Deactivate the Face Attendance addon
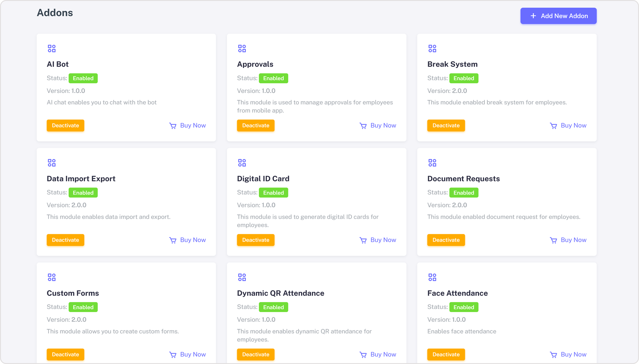Screen dimensions: 639x364 pyautogui.click(x=446, y=355)
